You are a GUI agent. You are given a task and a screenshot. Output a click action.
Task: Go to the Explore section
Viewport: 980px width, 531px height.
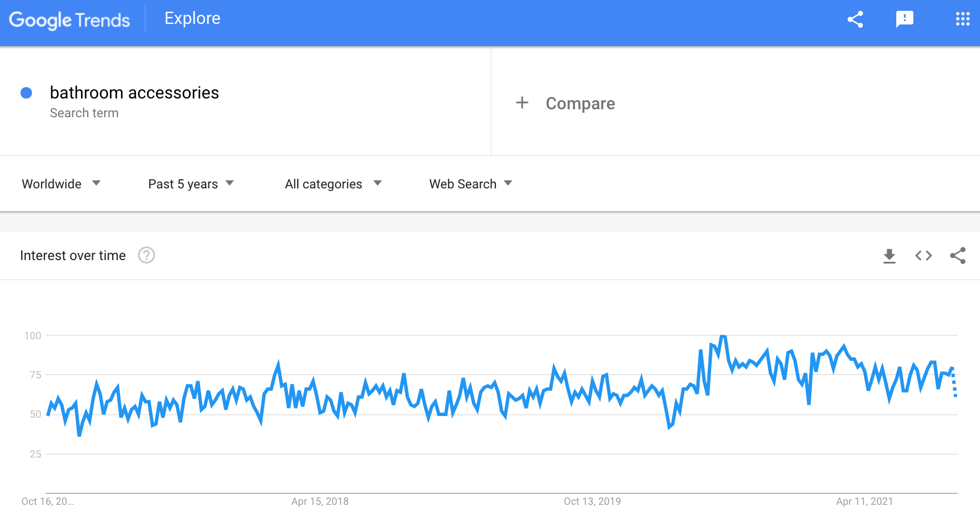192,19
